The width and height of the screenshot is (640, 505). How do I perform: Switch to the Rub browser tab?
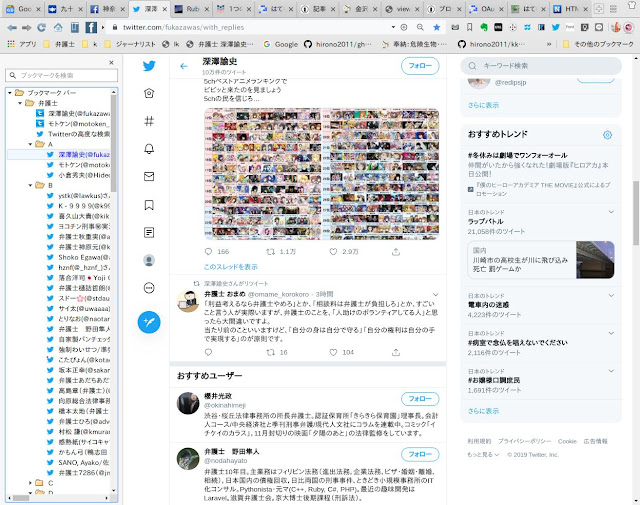tap(192, 9)
